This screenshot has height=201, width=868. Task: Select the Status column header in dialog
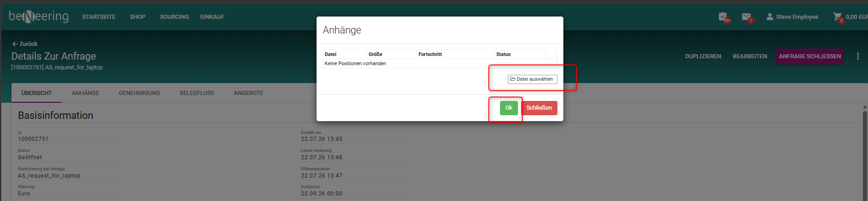(520, 54)
